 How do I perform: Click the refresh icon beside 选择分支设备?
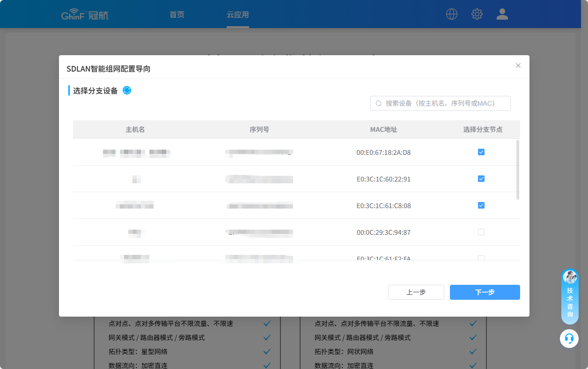point(127,90)
